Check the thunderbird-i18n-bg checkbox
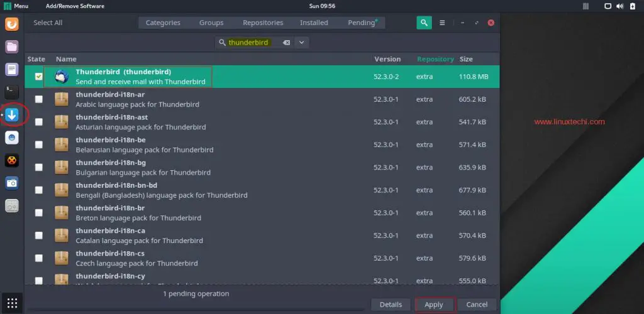 click(x=38, y=167)
